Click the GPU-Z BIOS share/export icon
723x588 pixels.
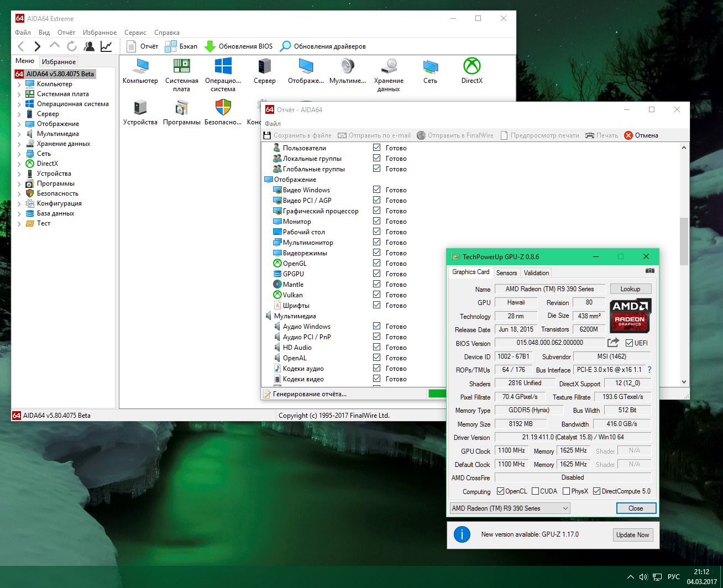614,343
